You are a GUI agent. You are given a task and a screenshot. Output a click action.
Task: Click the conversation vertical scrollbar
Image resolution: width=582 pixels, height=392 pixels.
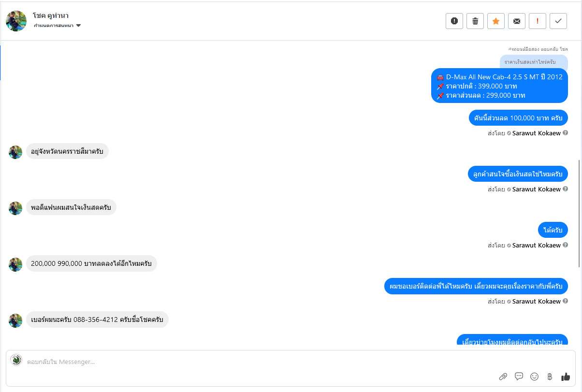(579, 213)
